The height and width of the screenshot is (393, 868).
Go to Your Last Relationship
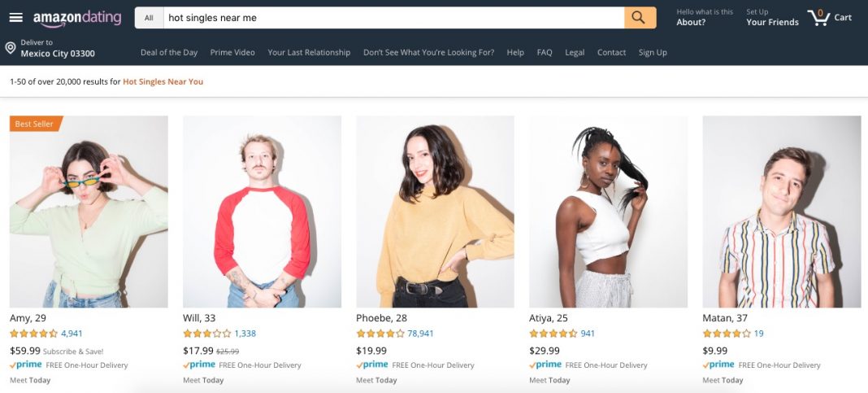coord(309,53)
